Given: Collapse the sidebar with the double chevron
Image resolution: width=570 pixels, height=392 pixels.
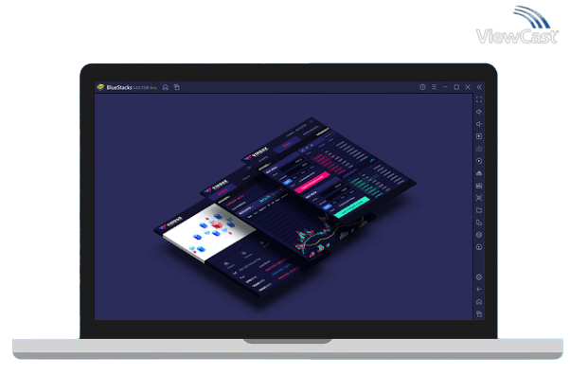Looking at the screenshot, I should (x=479, y=87).
